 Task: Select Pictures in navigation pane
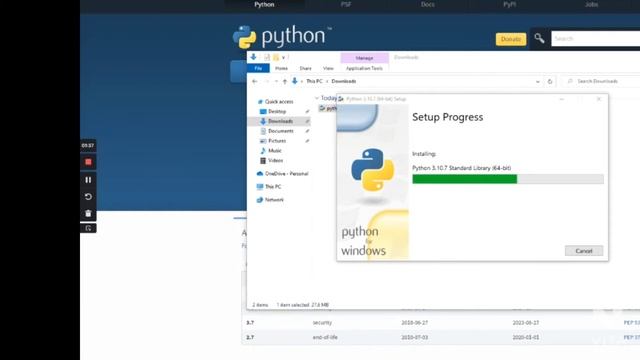coord(277,141)
